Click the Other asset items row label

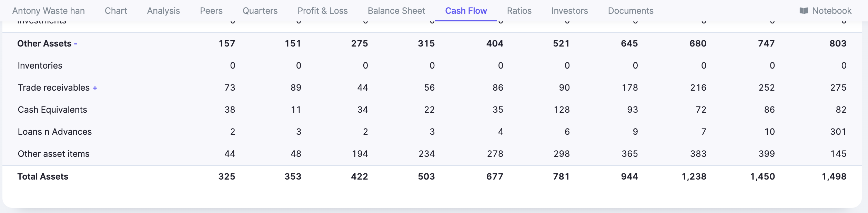(53, 154)
